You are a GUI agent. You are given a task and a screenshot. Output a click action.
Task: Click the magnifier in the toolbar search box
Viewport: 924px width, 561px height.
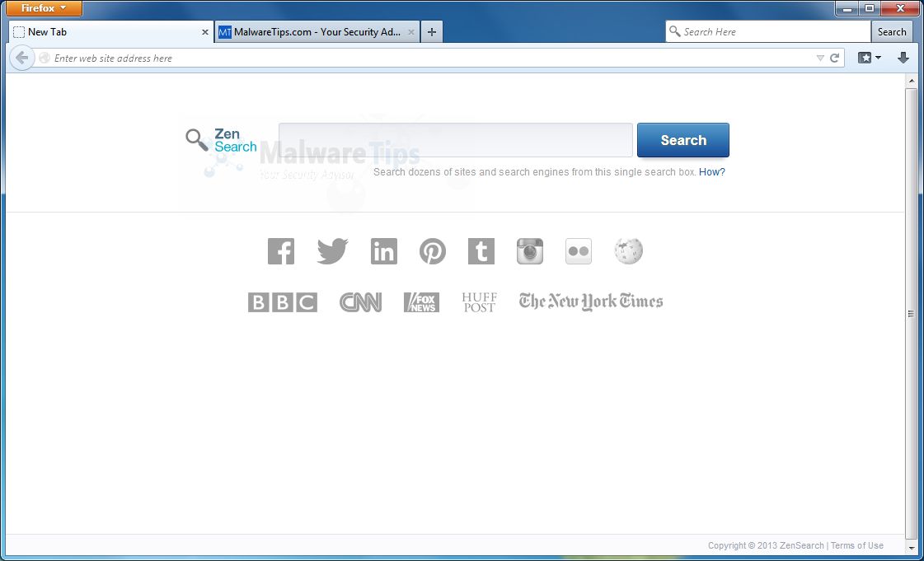pyautogui.click(x=675, y=31)
